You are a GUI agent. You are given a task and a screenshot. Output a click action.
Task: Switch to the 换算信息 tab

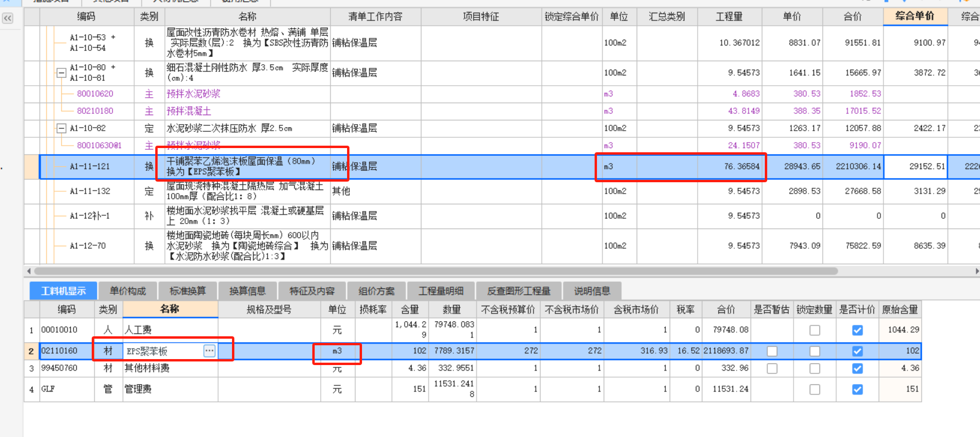coord(248,291)
